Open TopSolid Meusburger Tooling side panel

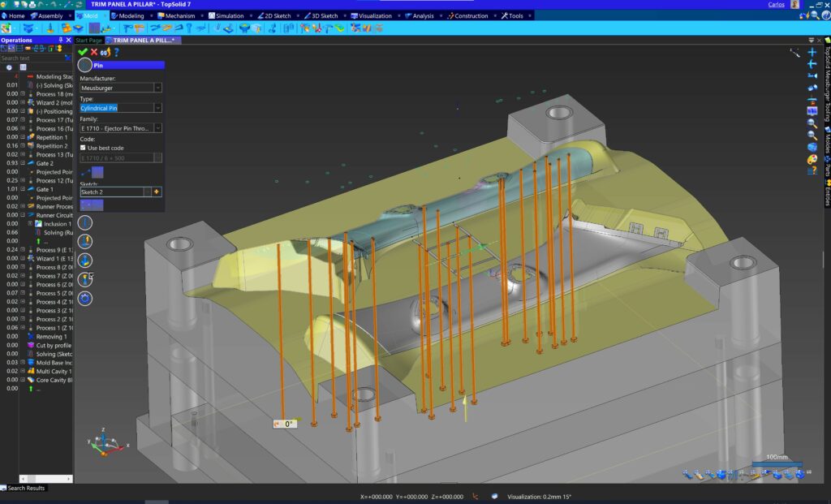(826, 85)
